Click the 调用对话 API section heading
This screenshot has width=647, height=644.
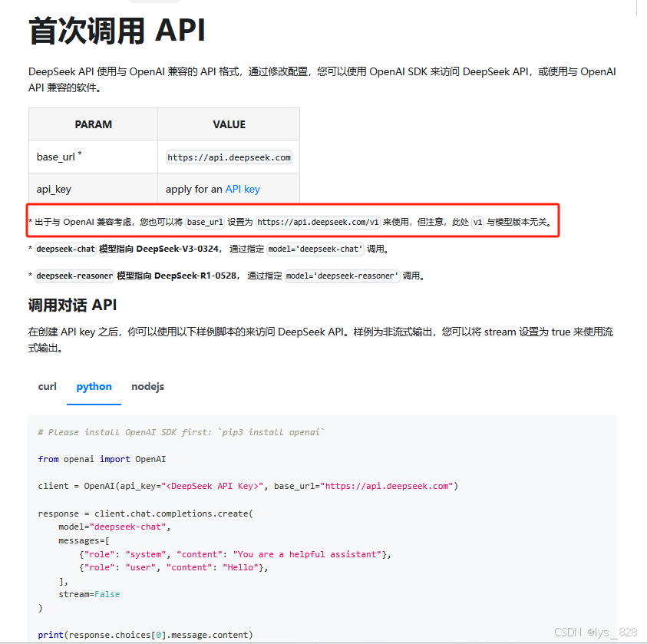coord(73,305)
